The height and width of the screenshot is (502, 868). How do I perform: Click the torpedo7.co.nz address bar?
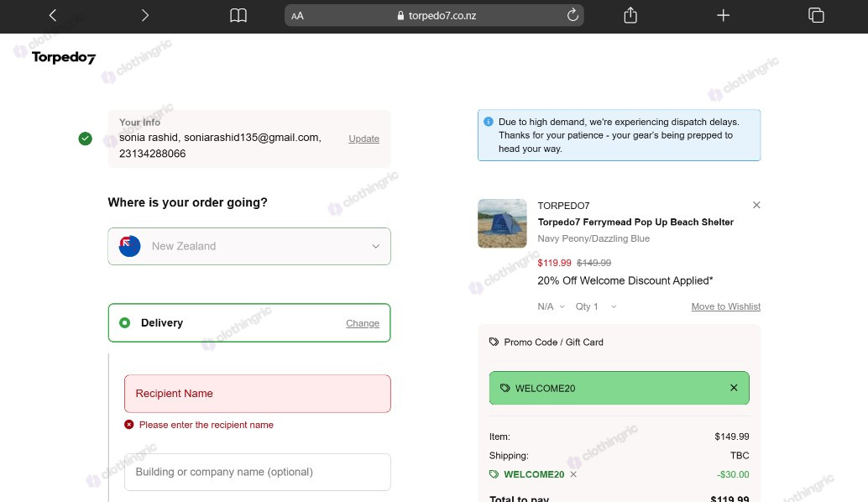click(434, 15)
